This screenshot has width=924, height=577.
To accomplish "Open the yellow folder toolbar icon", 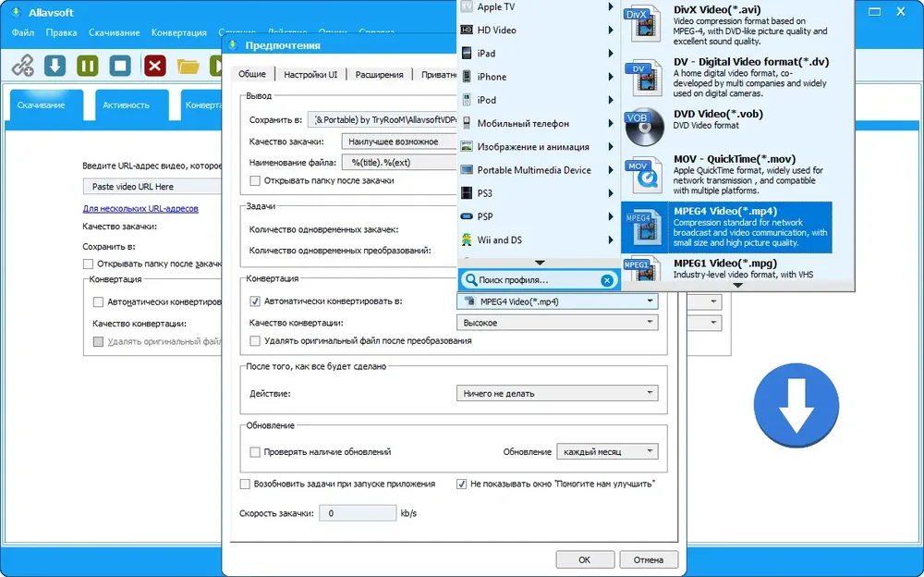I will (188, 66).
